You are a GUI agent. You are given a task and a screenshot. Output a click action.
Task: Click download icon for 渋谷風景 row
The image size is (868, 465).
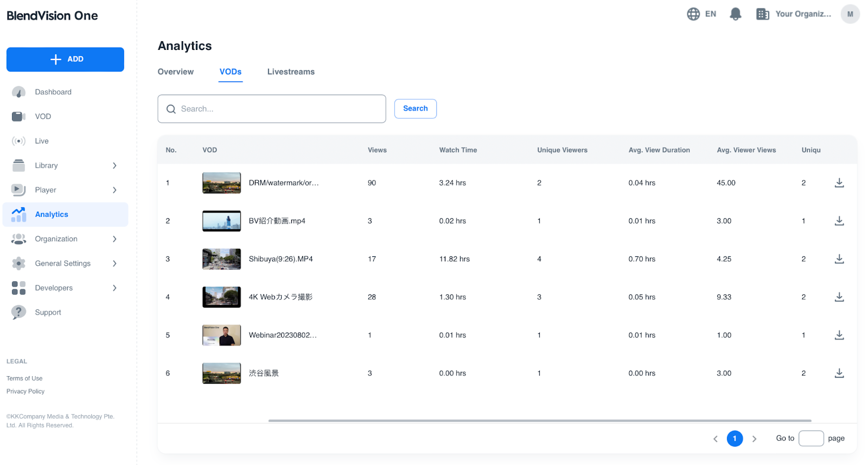[839, 373]
